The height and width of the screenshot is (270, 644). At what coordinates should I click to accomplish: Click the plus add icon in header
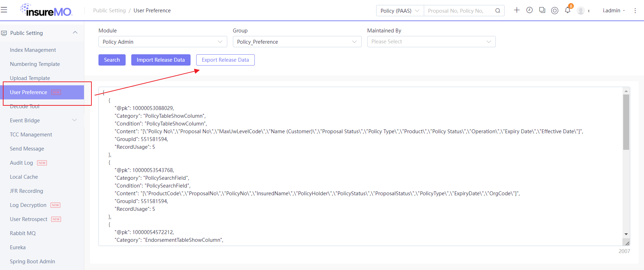pyautogui.click(x=517, y=10)
